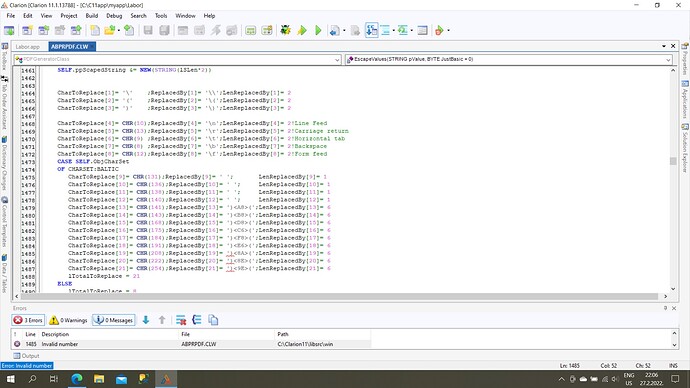Click scroll-down arrow of errors list
This screenshot has width=690, height=388.
(674, 345)
